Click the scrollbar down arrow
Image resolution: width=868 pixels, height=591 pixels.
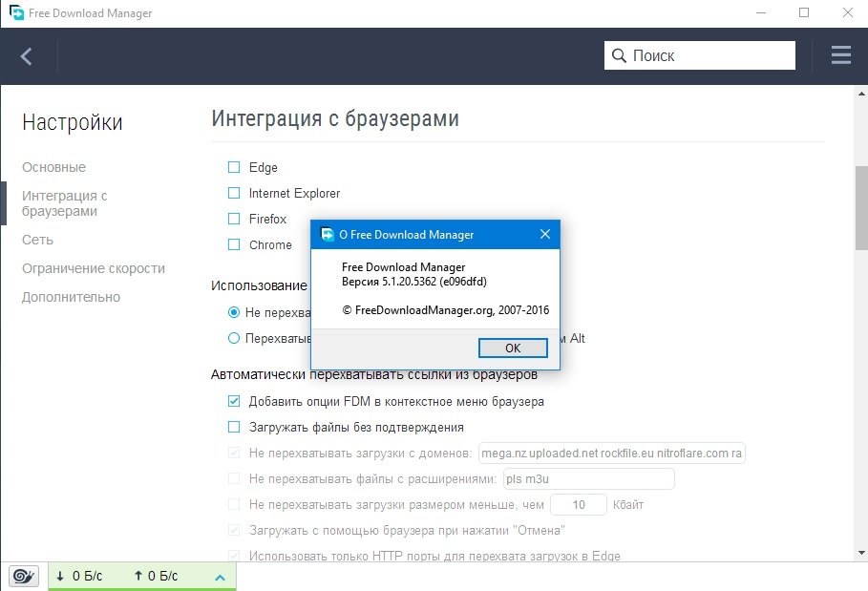tap(861, 553)
